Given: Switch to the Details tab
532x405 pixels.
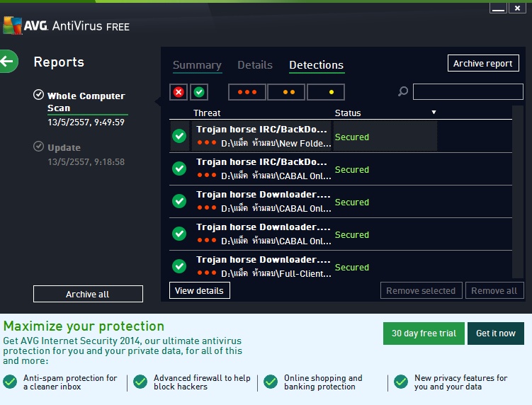Looking at the screenshot, I should 255,65.
